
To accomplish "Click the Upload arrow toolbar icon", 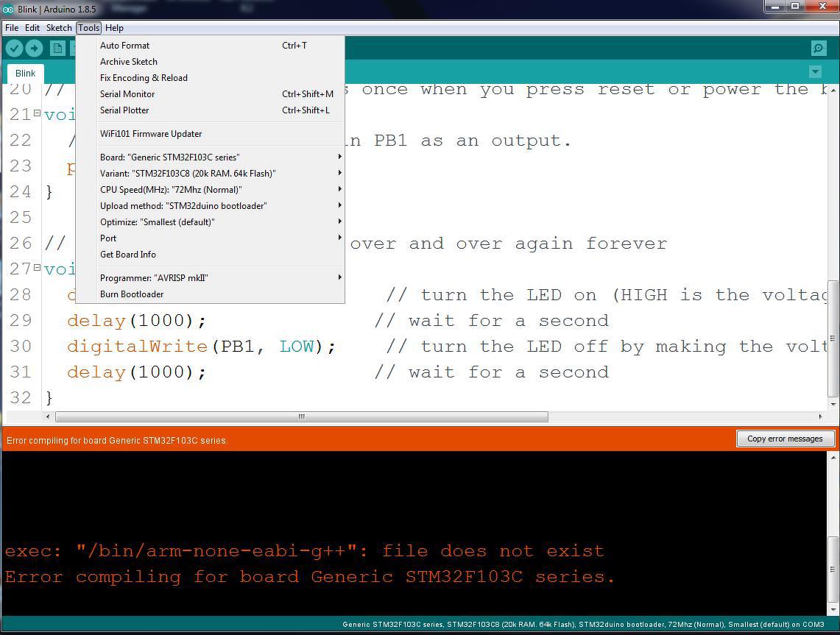I will 34,49.
